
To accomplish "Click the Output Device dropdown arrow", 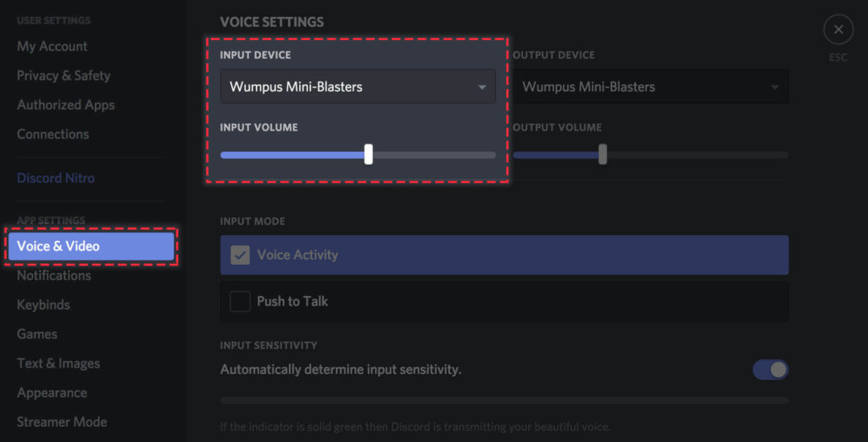I will click(x=775, y=87).
